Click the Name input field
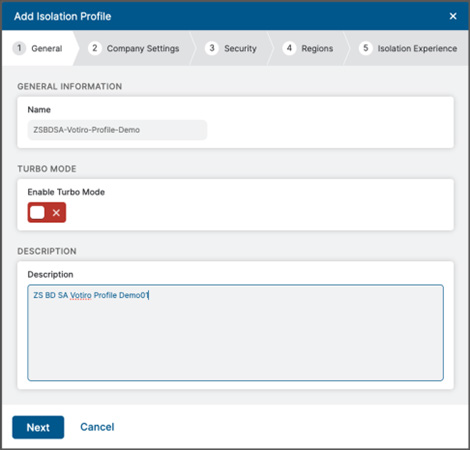This screenshot has width=470, height=450. 117,130
